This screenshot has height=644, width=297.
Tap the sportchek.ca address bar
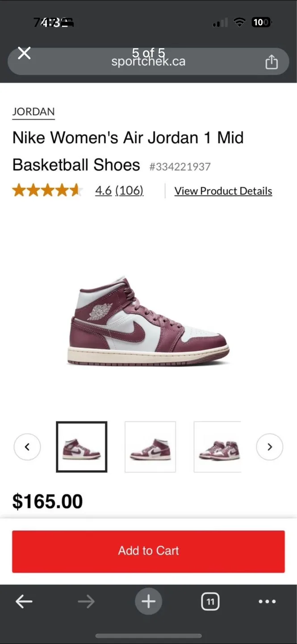pos(148,61)
